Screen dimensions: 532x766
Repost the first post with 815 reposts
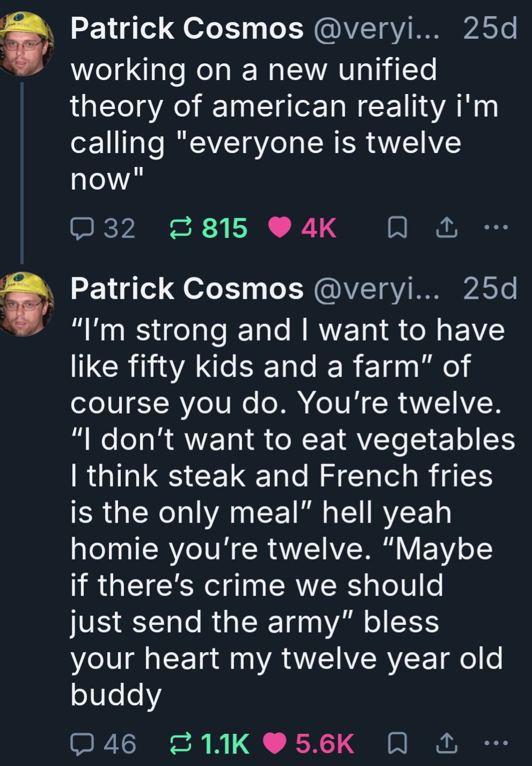(x=180, y=228)
